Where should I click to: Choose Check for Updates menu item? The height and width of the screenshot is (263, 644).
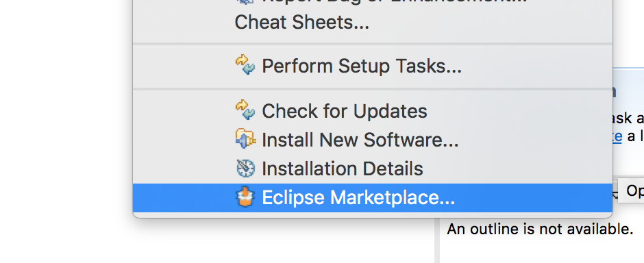(x=373, y=111)
